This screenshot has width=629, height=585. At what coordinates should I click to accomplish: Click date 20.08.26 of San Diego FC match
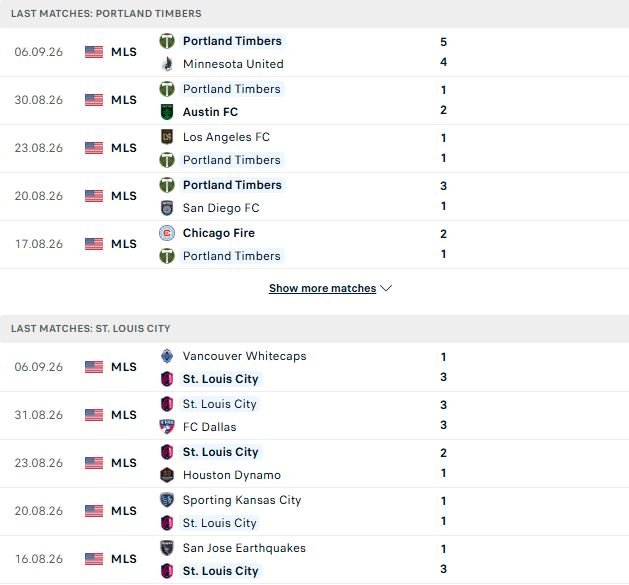(x=39, y=196)
